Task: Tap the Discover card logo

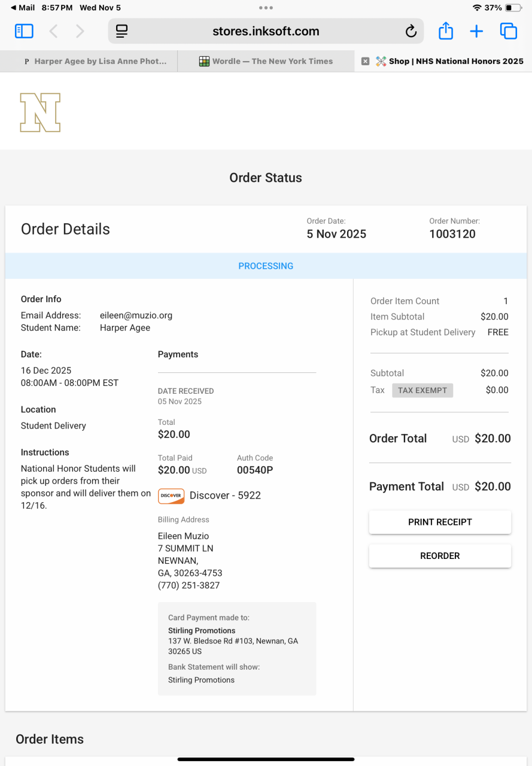Action: 171,496
